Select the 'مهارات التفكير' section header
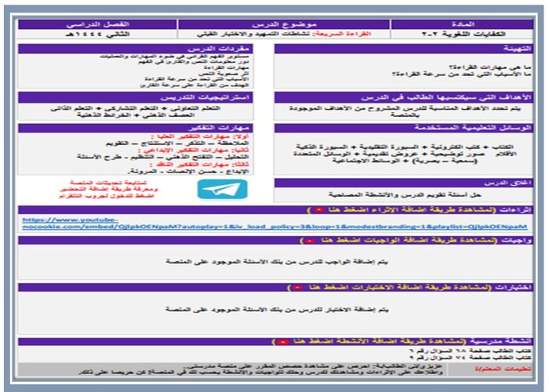 (x=136, y=128)
